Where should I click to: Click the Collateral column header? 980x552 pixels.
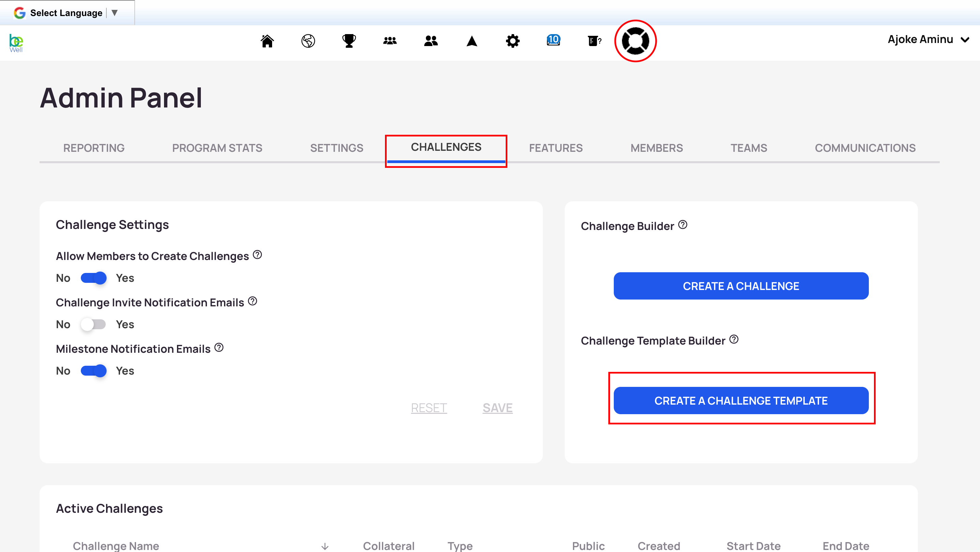[x=388, y=546]
